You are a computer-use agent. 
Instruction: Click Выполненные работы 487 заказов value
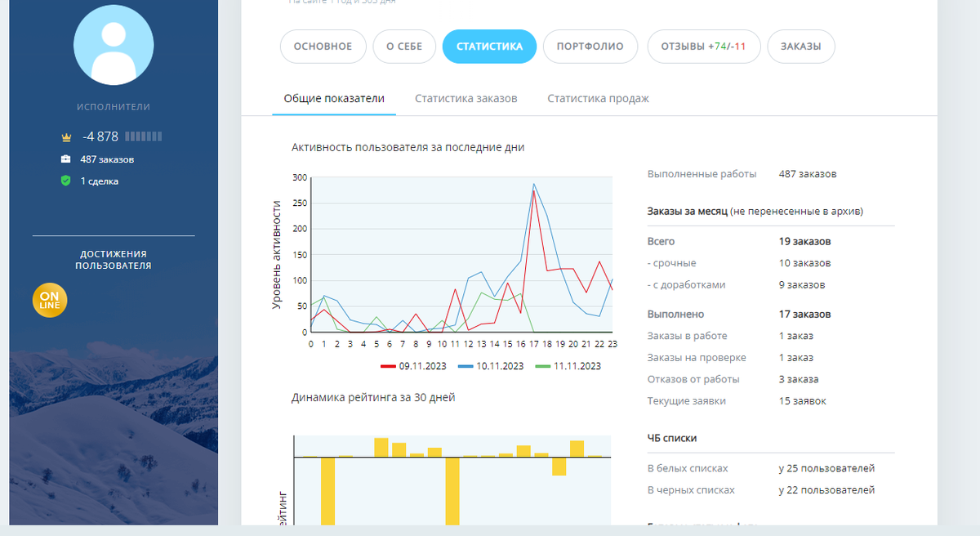(x=808, y=174)
